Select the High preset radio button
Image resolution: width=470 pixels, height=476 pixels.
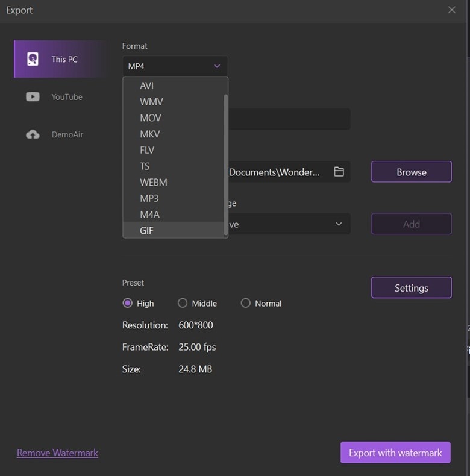pos(127,303)
